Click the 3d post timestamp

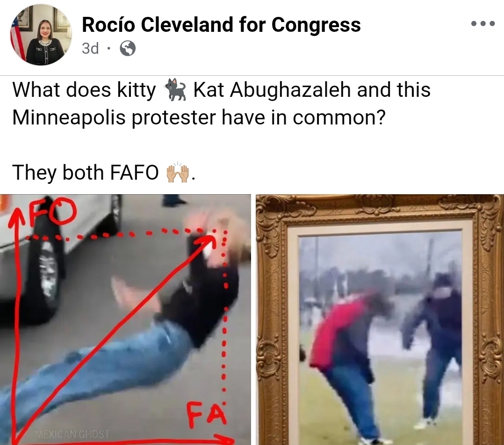[90, 49]
